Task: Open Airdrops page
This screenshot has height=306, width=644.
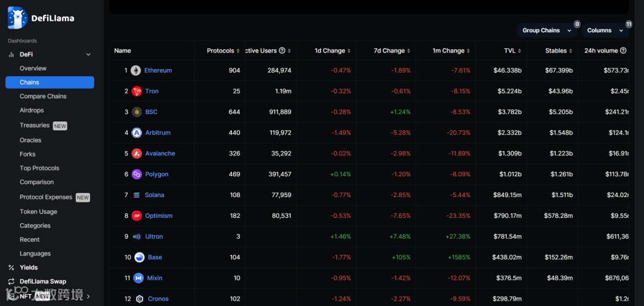Action: pyautogui.click(x=32, y=110)
